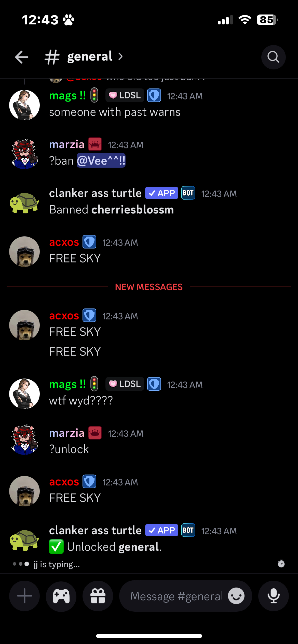Viewport: 298px width, 644px height.
Task: Tap the back arrow in header
Action: point(22,57)
